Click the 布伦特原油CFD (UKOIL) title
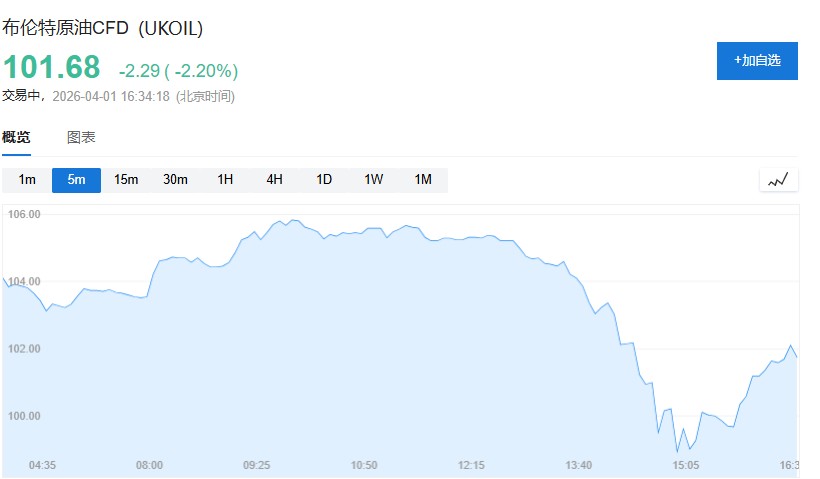The height and width of the screenshot is (479, 820). click(103, 29)
